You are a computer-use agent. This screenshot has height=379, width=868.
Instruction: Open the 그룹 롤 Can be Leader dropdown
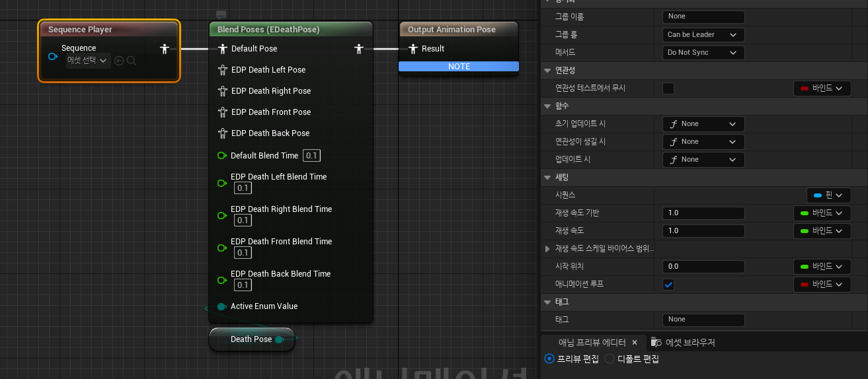[703, 34]
